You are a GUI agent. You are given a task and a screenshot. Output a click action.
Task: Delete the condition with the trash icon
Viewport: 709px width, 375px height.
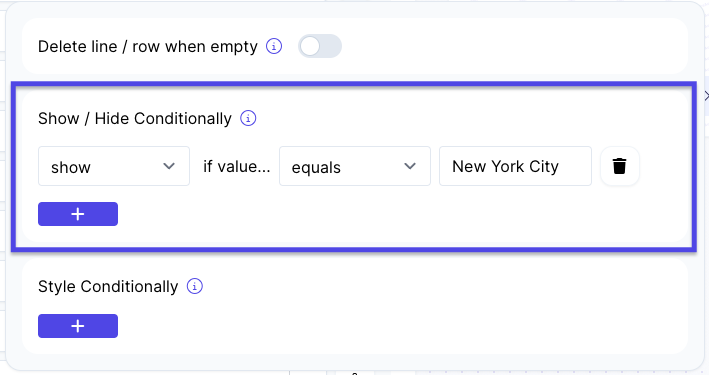pyautogui.click(x=619, y=166)
